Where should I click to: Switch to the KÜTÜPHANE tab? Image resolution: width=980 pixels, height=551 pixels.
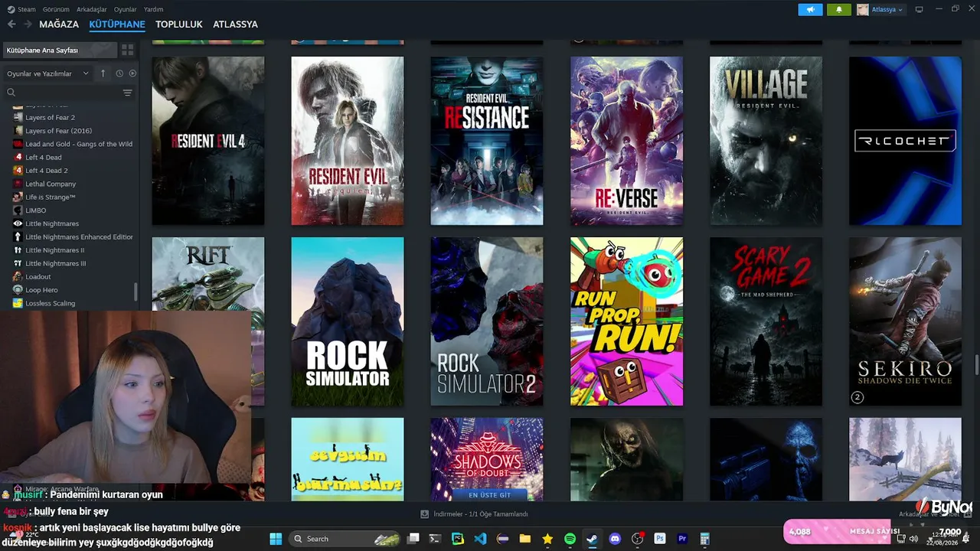click(x=117, y=24)
